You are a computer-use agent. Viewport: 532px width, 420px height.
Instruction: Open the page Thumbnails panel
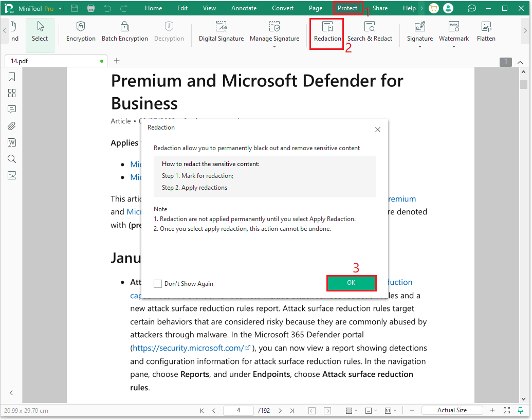[x=11, y=93]
